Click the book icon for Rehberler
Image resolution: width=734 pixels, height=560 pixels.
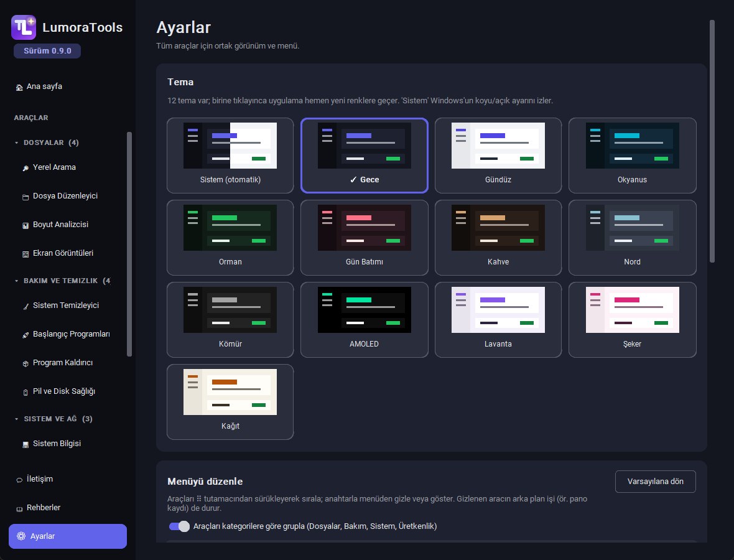click(19, 508)
